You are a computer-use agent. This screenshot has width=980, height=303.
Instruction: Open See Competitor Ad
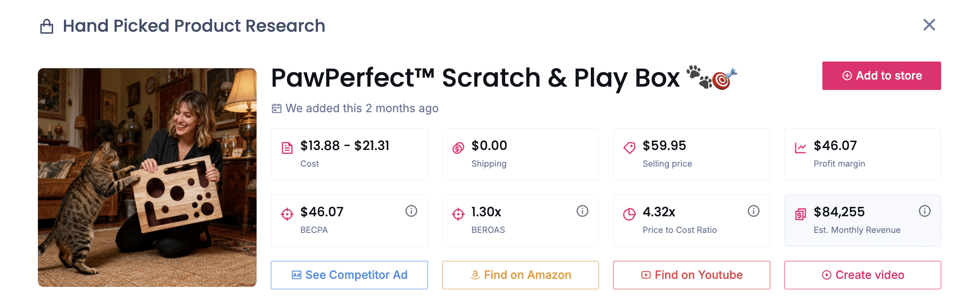pos(349,275)
